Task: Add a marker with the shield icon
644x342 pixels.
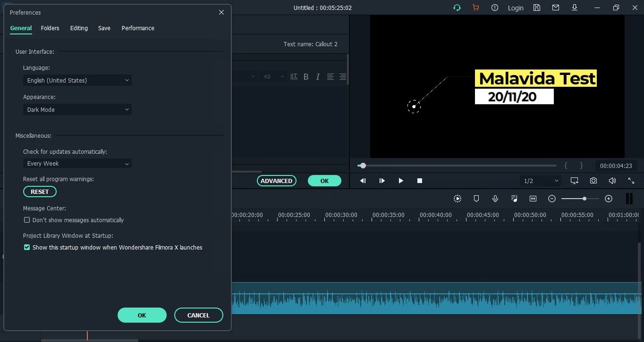Action: click(476, 199)
